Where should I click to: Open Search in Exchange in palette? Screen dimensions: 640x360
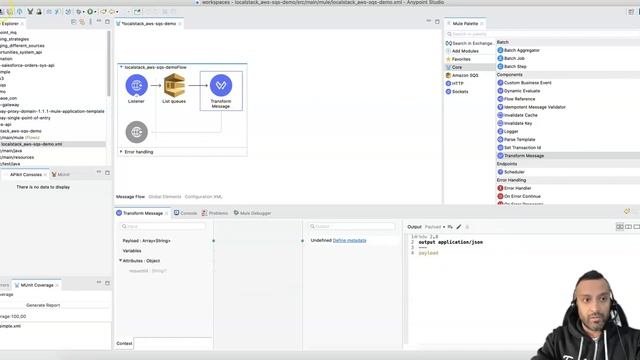tap(469, 43)
